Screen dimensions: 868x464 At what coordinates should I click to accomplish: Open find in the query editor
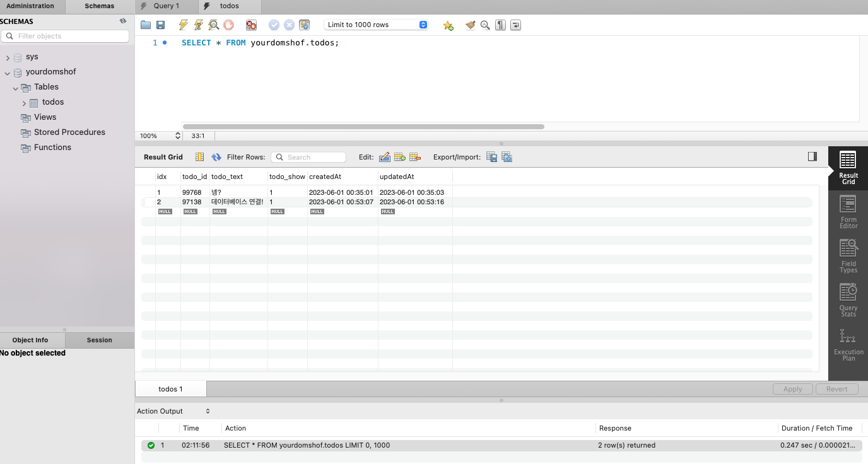485,25
